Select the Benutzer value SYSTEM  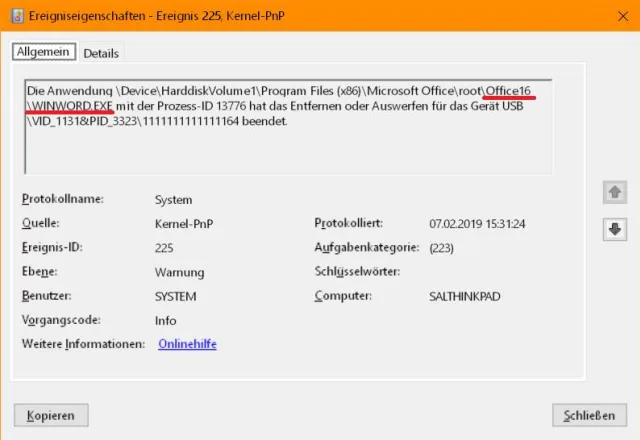pyautogui.click(x=176, y=297)
